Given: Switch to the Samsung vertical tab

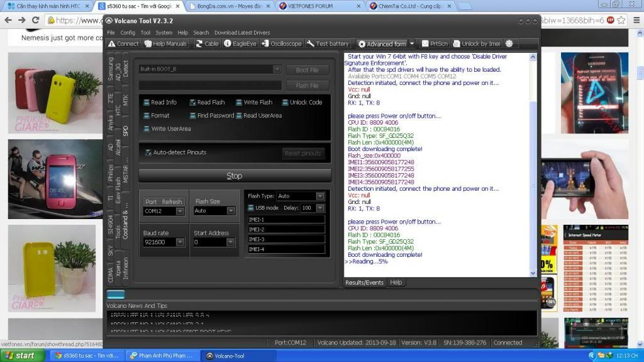Looking at the screenshot, I should tap(111, 69).
